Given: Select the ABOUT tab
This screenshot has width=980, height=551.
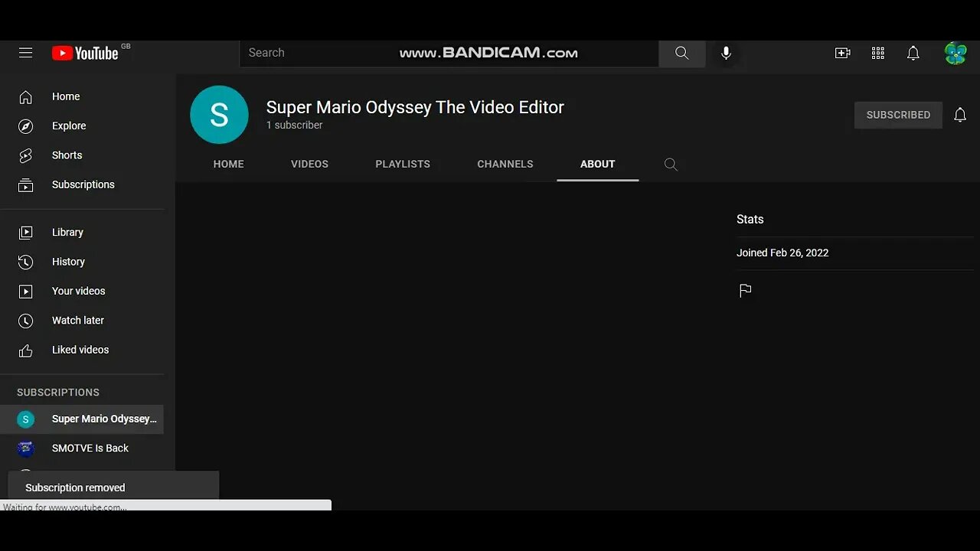Looking at the screenshot, I should pyautogui.click(x=597, y=164).
